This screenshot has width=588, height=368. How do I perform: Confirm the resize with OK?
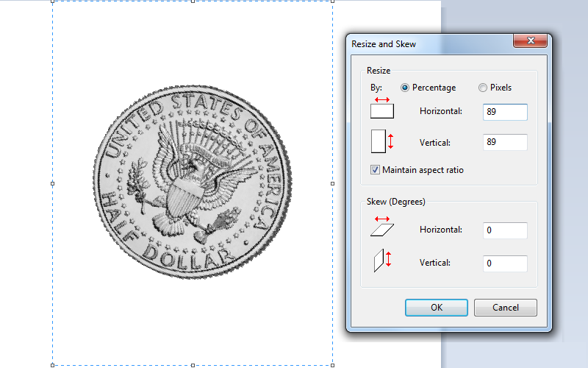[436, 308]
